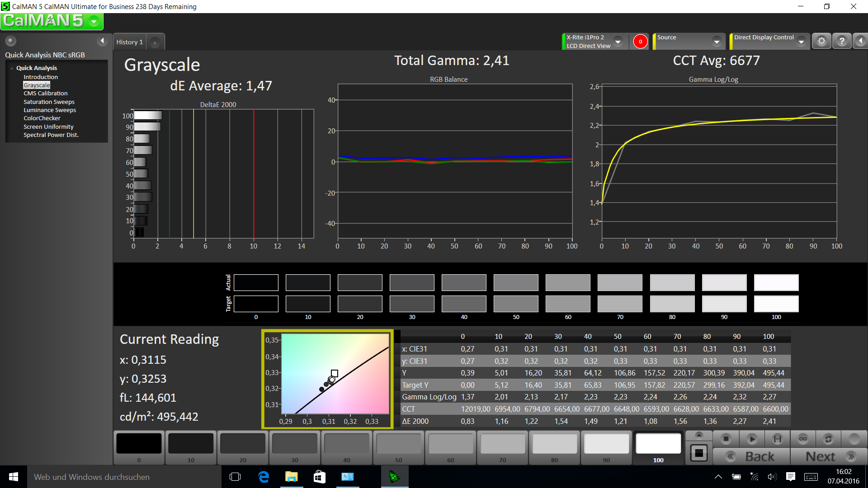Expand the Source dropdown
Image resolution: width=868 pixels, height=488 pixels.
point(716,42)
